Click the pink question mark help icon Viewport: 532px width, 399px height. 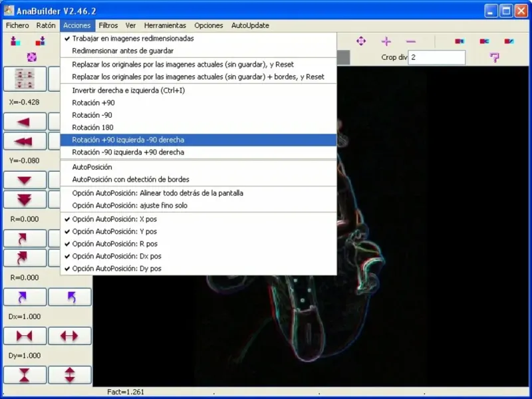coord(494,58)
